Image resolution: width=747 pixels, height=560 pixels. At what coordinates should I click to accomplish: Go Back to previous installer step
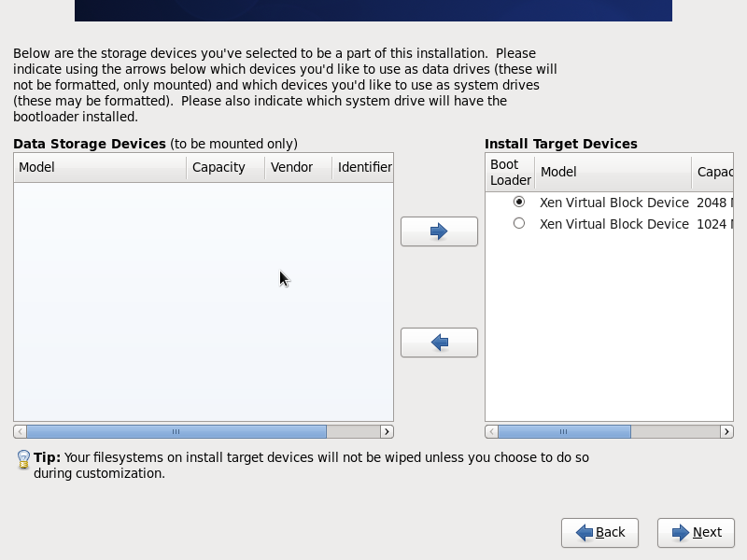tap(599, 532)
